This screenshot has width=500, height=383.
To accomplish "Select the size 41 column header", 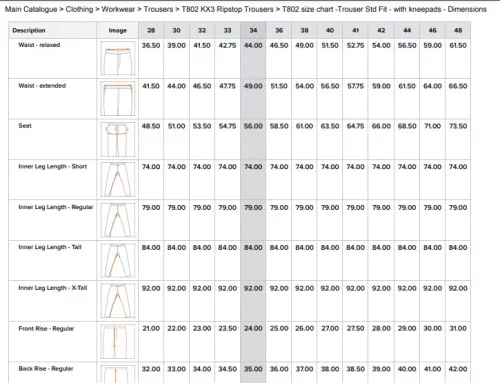I will [x=356, y=30].
